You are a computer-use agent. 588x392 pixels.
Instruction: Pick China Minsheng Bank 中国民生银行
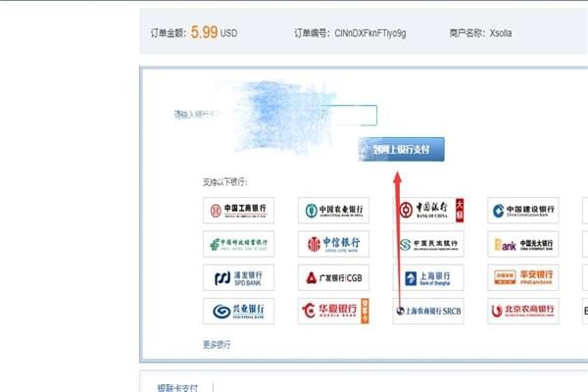tap(429, 244)
